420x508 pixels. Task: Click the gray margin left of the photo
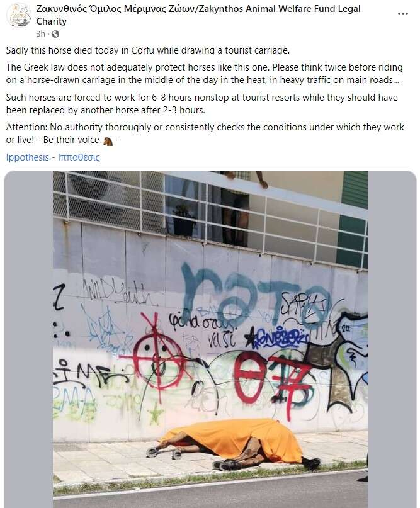tap(28, 339)
